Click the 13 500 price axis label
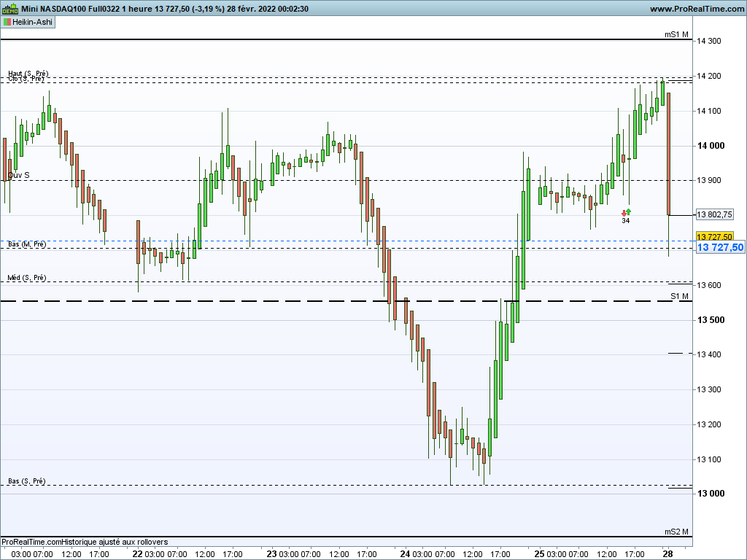 point(711,320)
